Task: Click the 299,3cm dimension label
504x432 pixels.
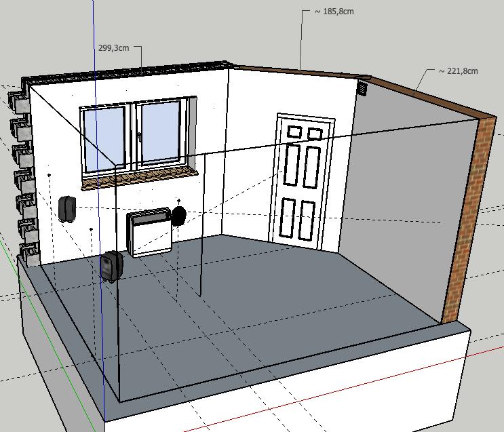Action: [x=113, y=48]
